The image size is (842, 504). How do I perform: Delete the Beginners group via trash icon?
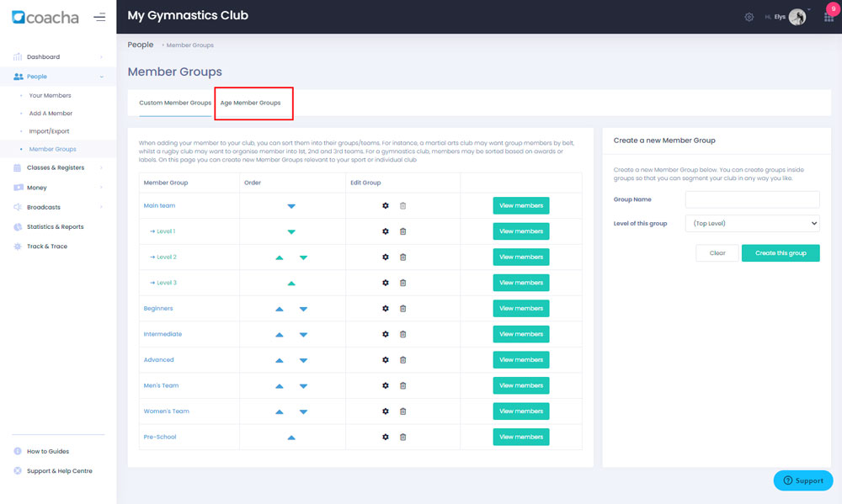point(402,309)
